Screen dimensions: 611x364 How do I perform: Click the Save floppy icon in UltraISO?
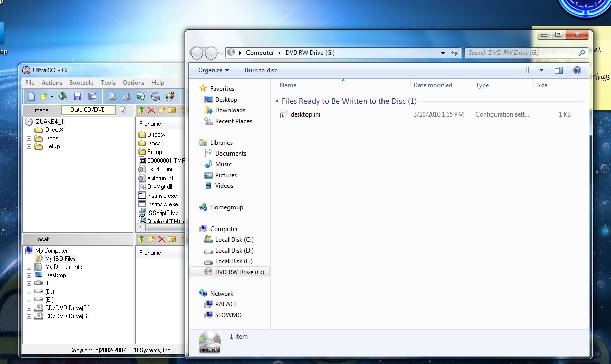[x=78, y=96]
